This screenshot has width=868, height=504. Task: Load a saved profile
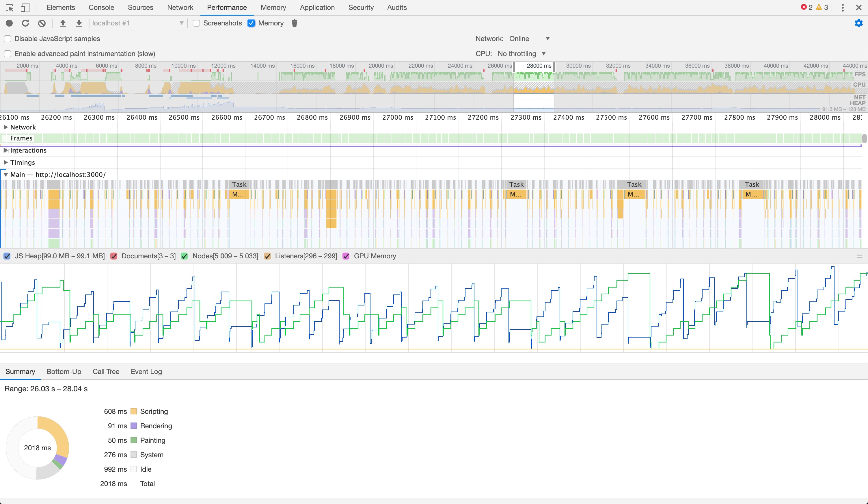pos(63,23)
